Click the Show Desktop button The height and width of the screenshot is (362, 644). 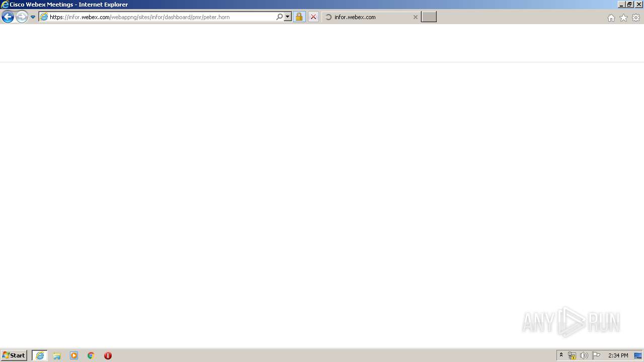point(638,355)
